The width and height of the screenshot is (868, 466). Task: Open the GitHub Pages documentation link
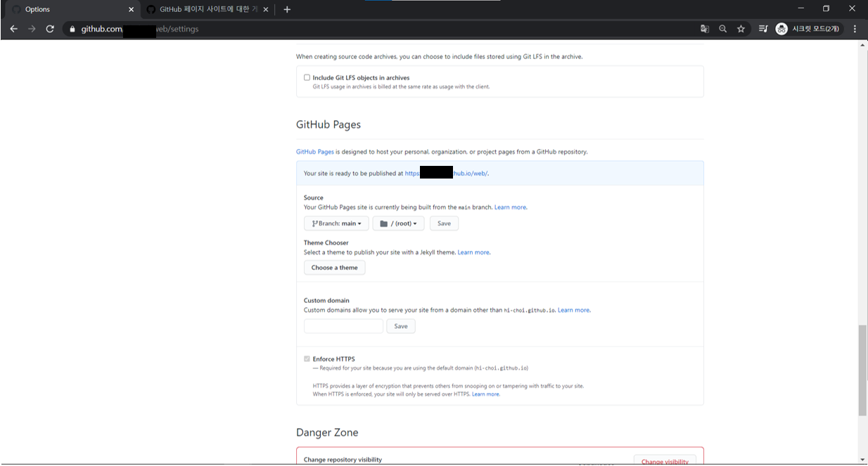314,151
